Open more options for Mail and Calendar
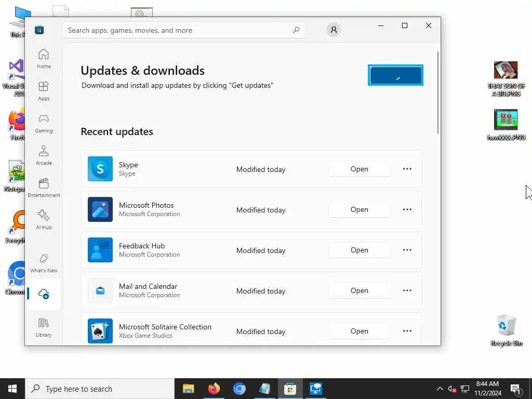This screenshot has width=532, height=399. [407, 290]
